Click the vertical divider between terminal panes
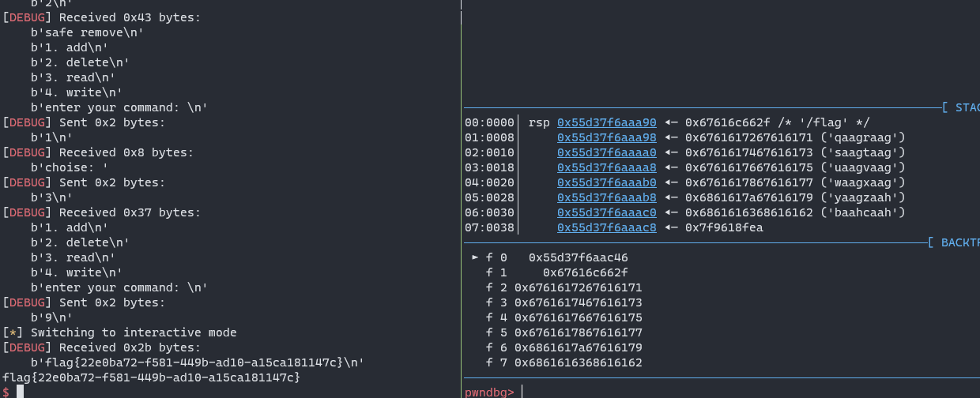Image resolution: width=980 pixels, height=398 pixels. pyautogui.click(x=461, y=197)
